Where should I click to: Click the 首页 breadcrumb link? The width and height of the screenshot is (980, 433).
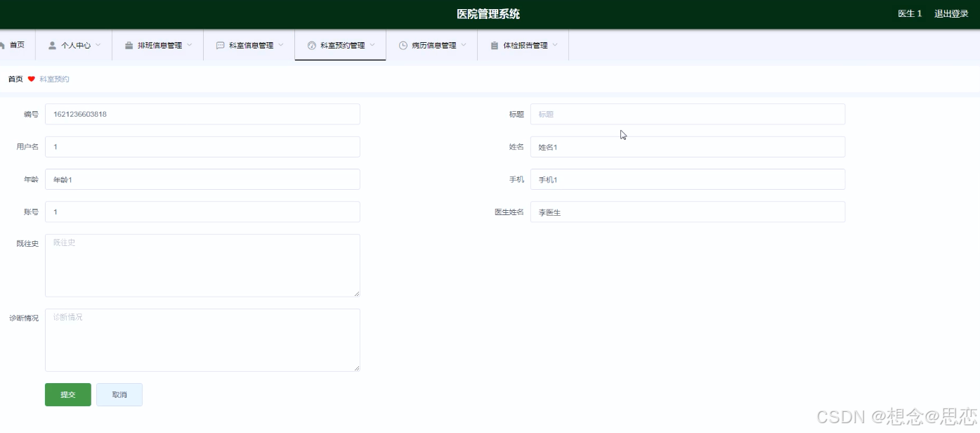pos(15,79)
